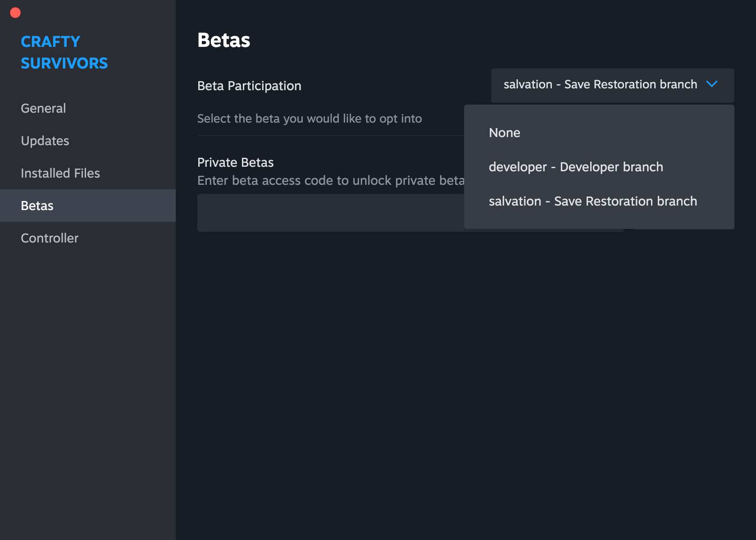
Task: Click the CRAFTY SURVIVORS game title
Action: (64, 52)
